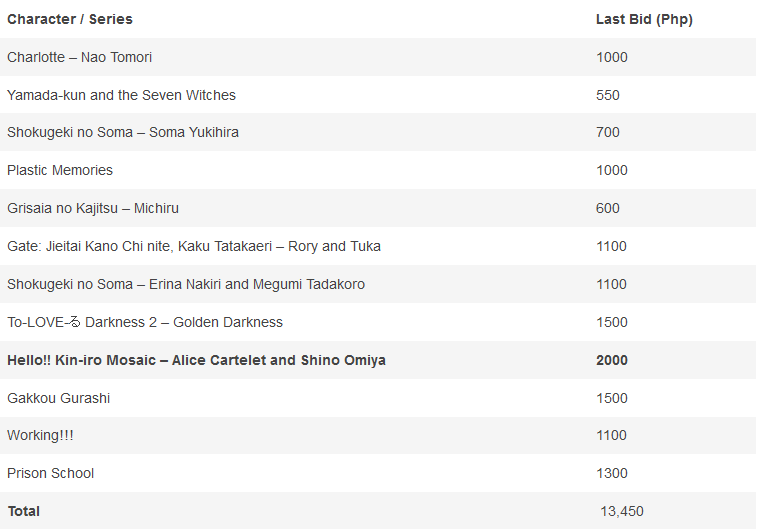Click the Gate: Jieitai Rory and Tuka row
The height and width of the screenshot is (529, 757).
click(194, 246)
